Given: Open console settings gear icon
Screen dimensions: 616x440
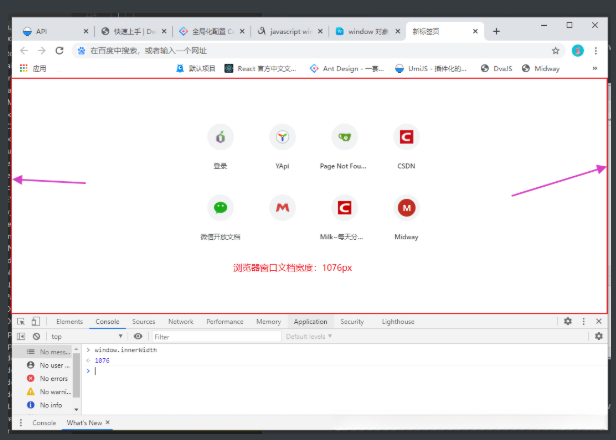Looking at the screenshot, I should (599, 336).
